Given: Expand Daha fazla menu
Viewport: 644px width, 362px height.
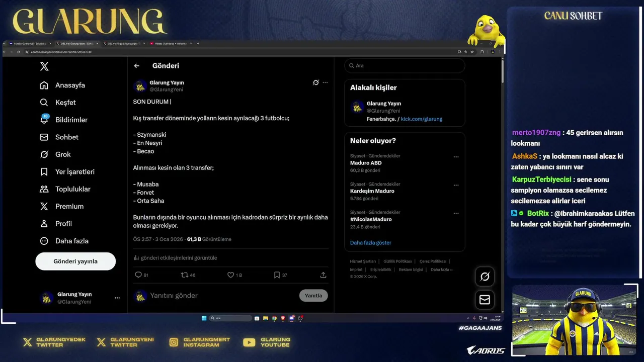Looking at the screenshot, I should point(64,241).
